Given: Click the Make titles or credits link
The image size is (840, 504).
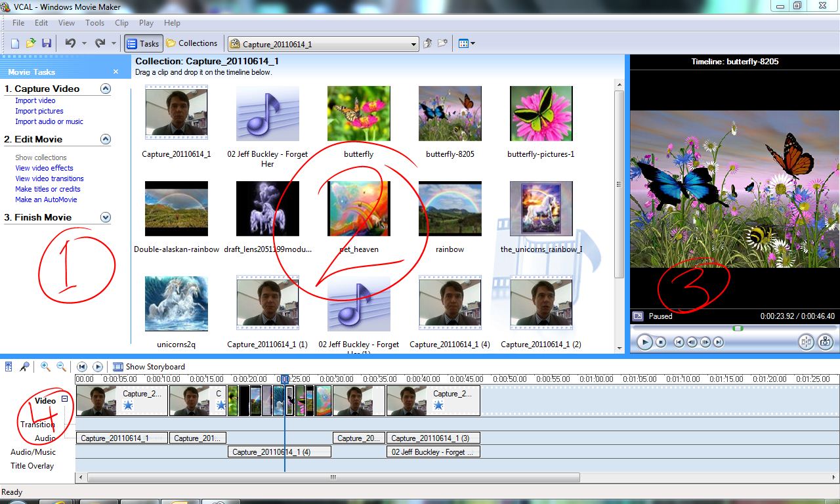Looking at the screenshot, I should [48, 189].
